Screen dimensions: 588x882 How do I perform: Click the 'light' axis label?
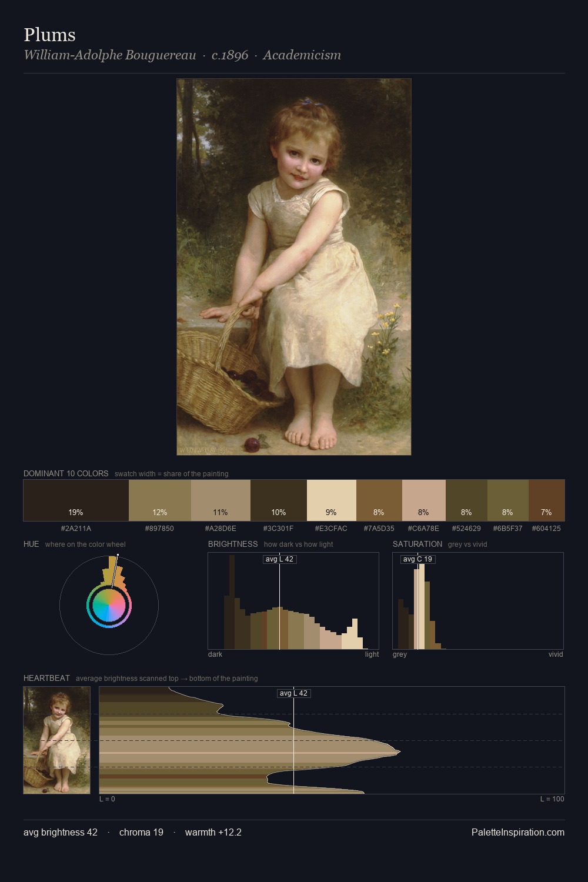(x=372, y=654)
